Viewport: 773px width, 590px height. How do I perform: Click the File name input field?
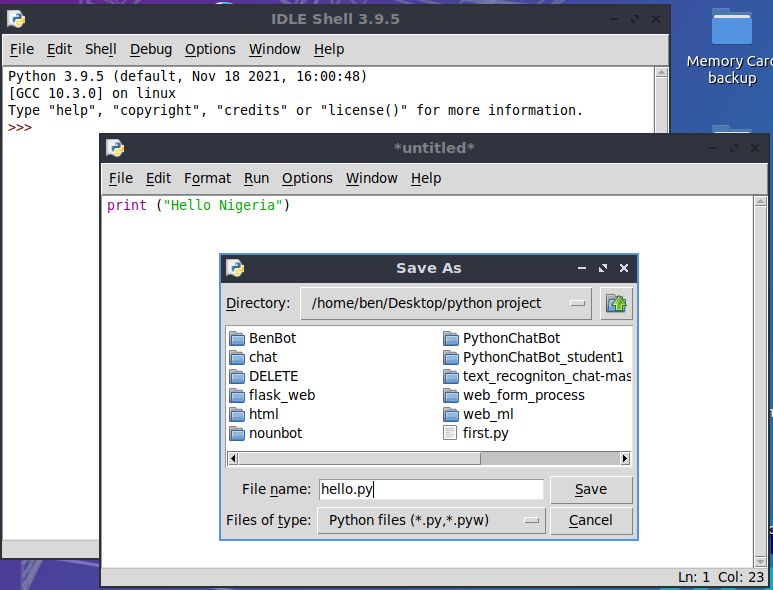click(430, 490)
